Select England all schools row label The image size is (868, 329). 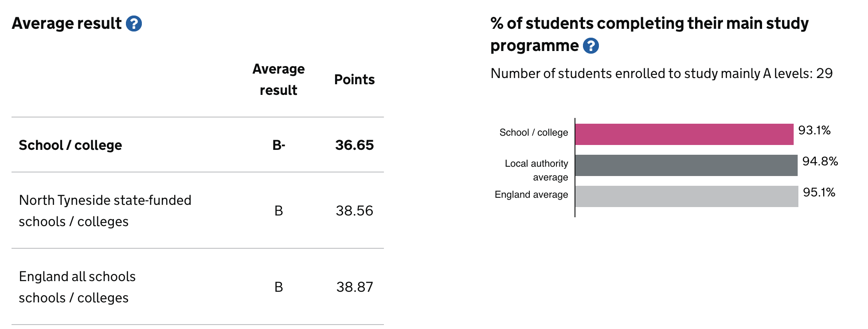point(77,287)
